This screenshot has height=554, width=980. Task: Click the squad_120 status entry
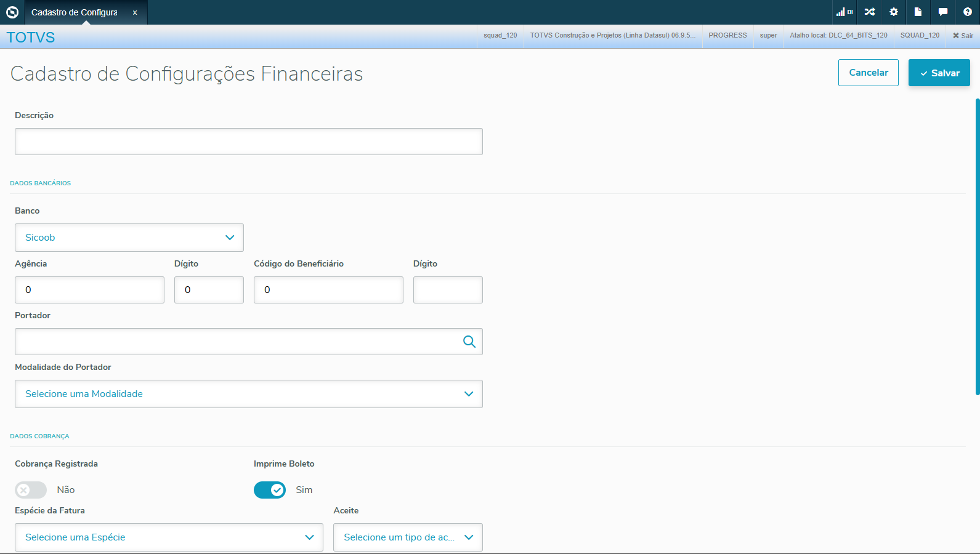pyautogui.click(x=500, y=36)
